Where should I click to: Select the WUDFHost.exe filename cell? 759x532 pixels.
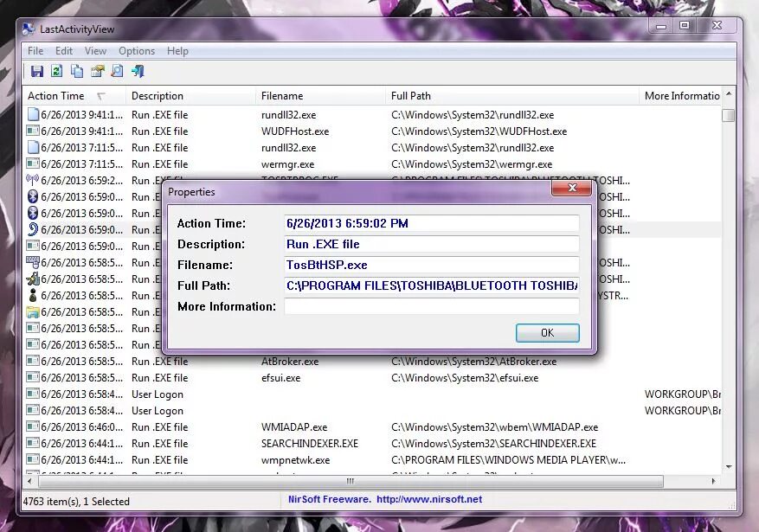click(x=295, y=131)
